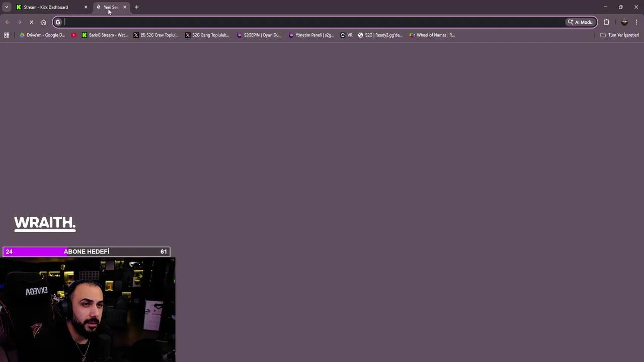Open the Yönetim Paneli bookmark
Viewport: 644px width, 362px height.
pos(311,35)
